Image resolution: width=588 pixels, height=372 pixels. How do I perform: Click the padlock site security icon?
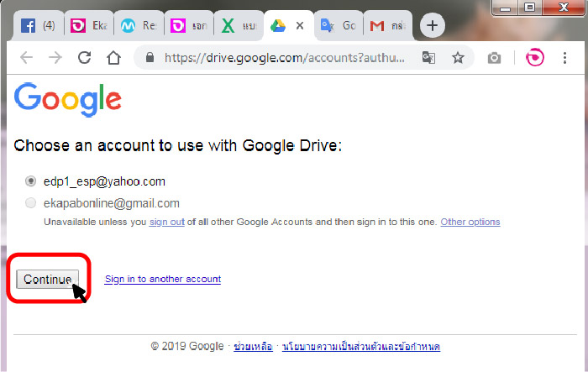click(150, 57)
